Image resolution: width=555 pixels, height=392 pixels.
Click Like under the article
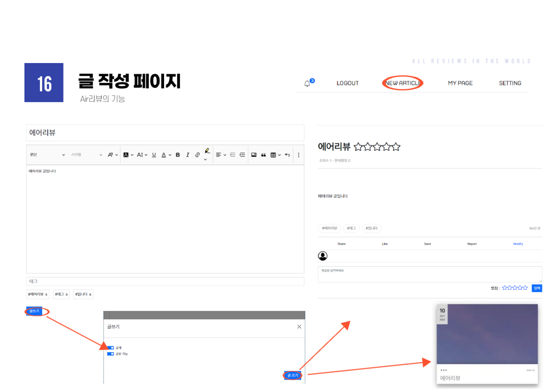tap(384, 244)
